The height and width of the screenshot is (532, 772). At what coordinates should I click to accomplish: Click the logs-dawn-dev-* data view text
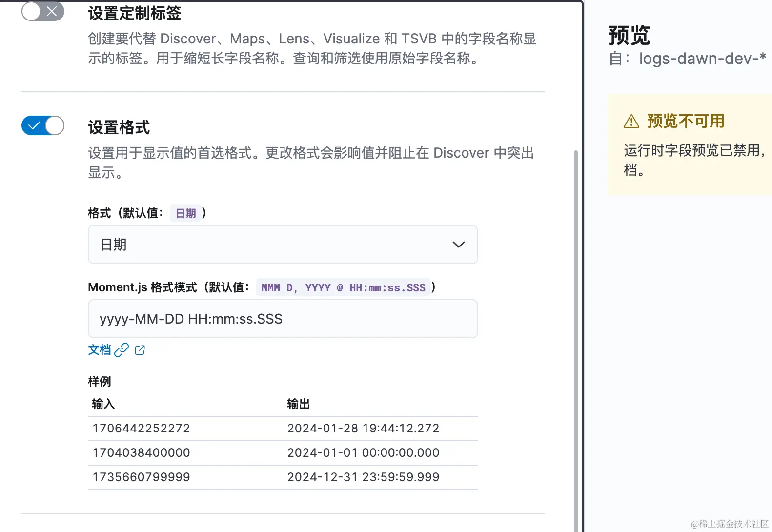click(x=703, y=59)
